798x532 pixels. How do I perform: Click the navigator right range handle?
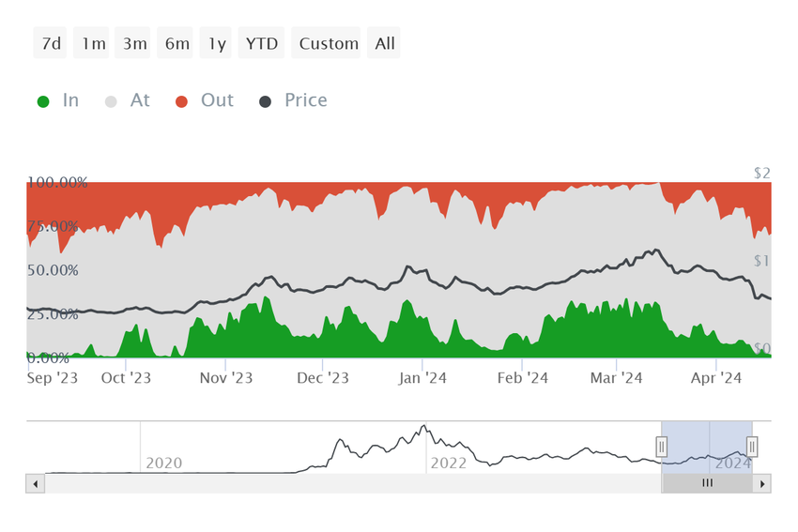[752, 447]
